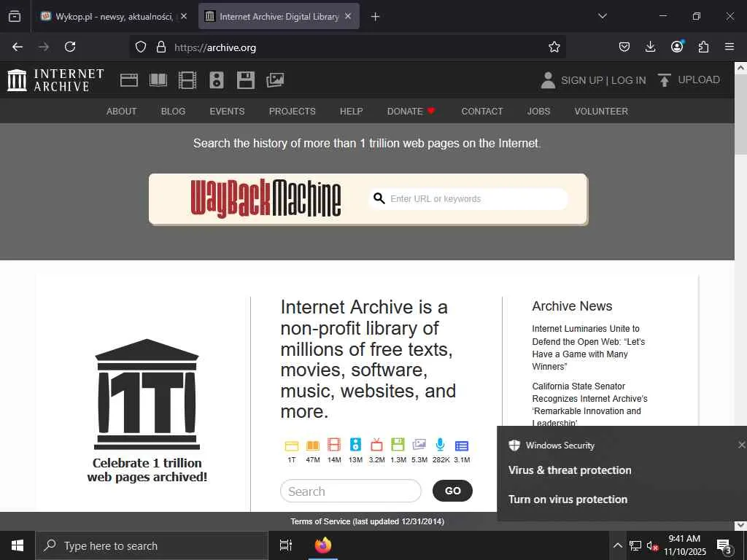The width and height of the screenshot is (747, 560).
Task: Click the 14M video stat icon
Action: pos(334,445)
